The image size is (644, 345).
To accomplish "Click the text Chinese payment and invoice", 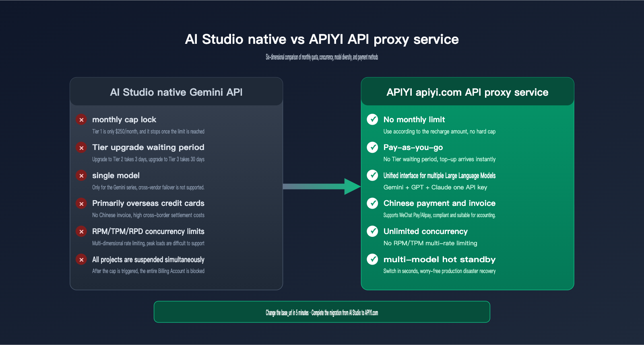I will coord(440,203).
